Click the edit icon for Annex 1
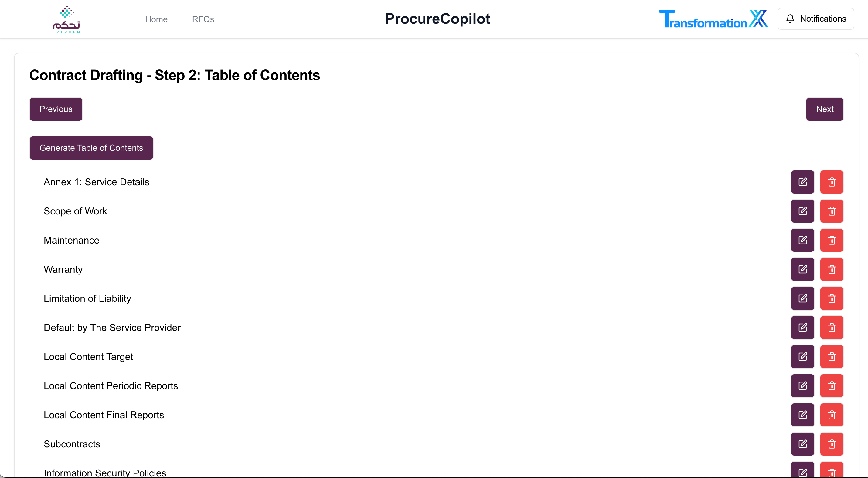The width and height of the screenshot is (868, 478). [803, 182]
